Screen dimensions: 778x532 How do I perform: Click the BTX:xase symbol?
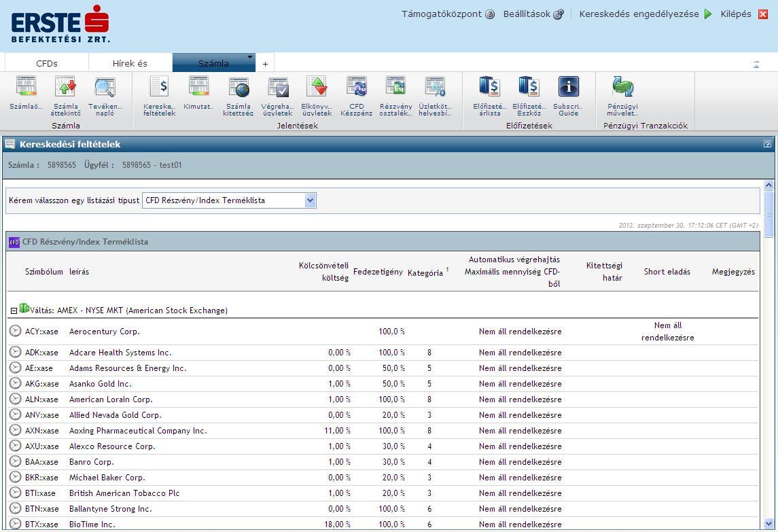coord(41,524)
